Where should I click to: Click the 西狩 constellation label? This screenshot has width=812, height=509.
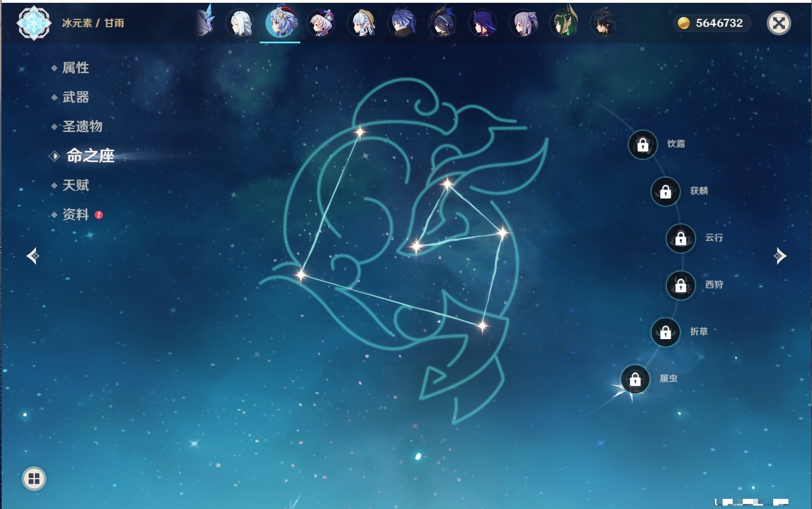pyautogui.click(x=714, y=285)
